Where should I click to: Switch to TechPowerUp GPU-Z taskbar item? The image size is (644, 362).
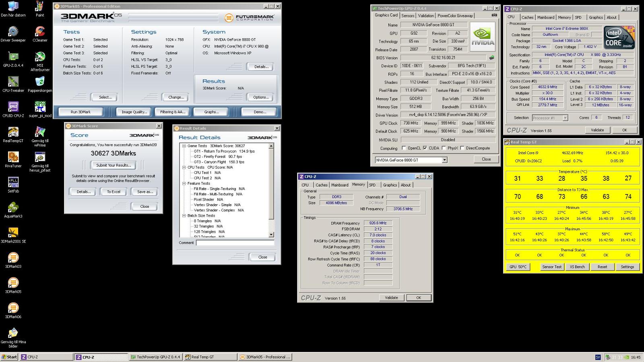click(155, 357)
